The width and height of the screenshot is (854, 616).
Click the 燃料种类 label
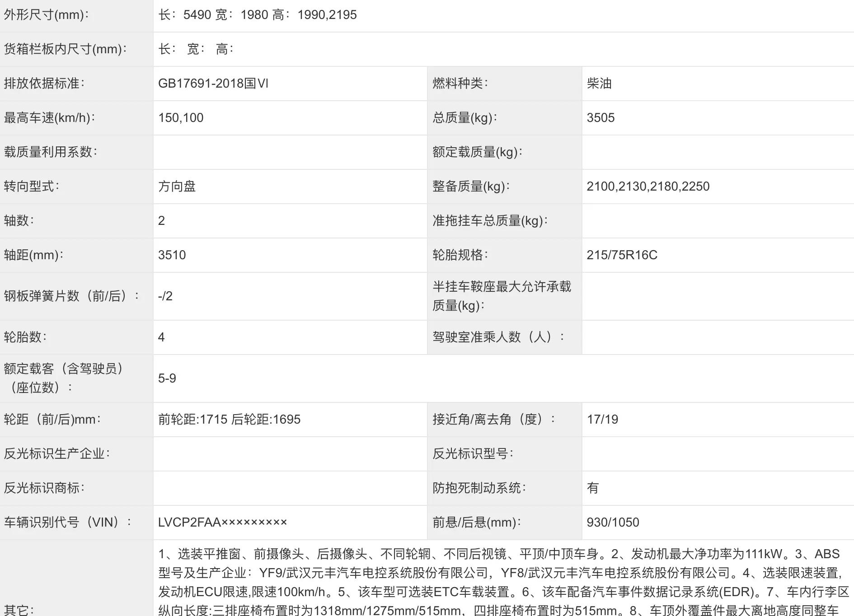pyautogui.click(x=460, y=84)
